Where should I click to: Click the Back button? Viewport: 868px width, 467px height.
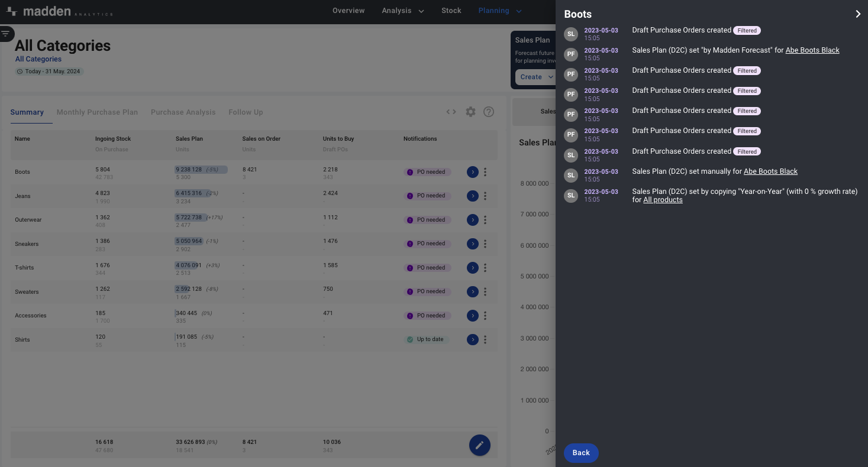click(581, 453)
